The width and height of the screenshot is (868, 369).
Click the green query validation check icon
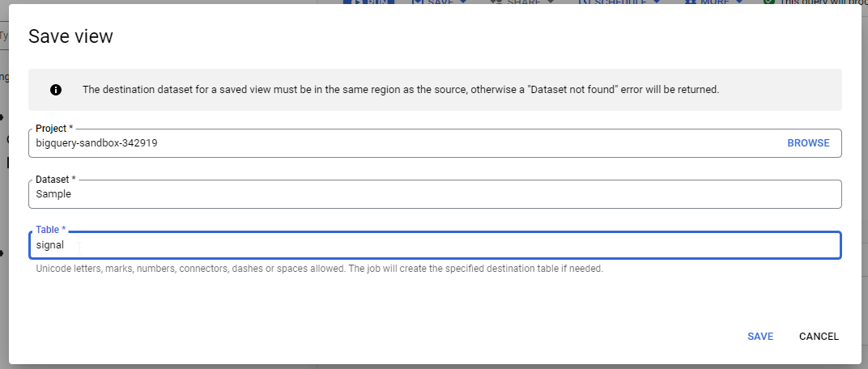click(768, 2)
